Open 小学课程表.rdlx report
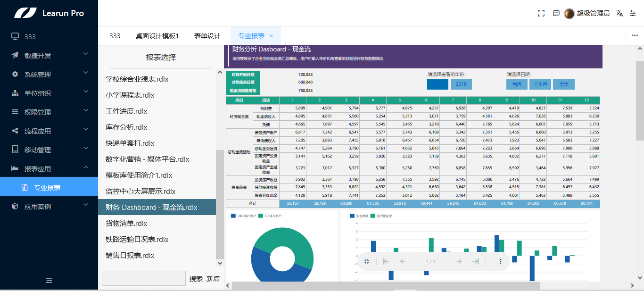This screenshot has height=291, width=644. coord(157,95)
